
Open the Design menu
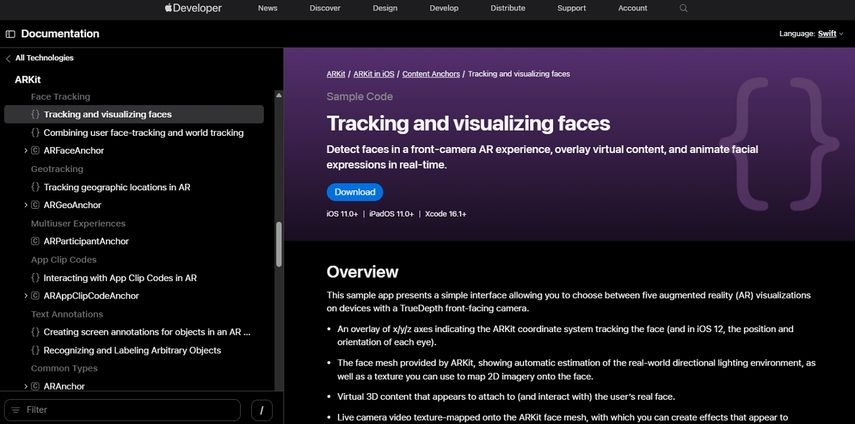[x=385, y=8]
